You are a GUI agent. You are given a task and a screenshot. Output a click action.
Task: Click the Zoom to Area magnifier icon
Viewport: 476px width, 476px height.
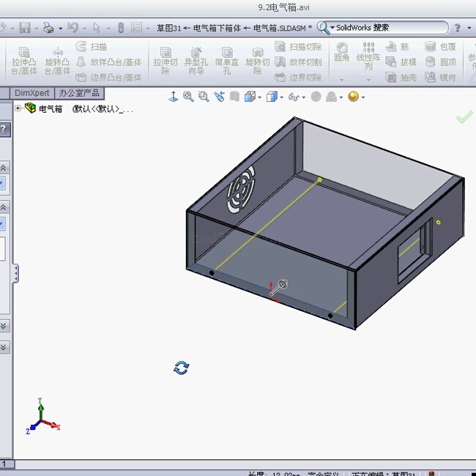(203, 96)
